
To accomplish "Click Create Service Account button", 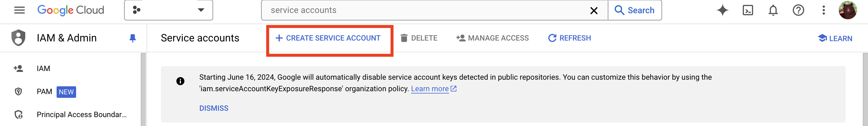I will [x=328, y=38].
